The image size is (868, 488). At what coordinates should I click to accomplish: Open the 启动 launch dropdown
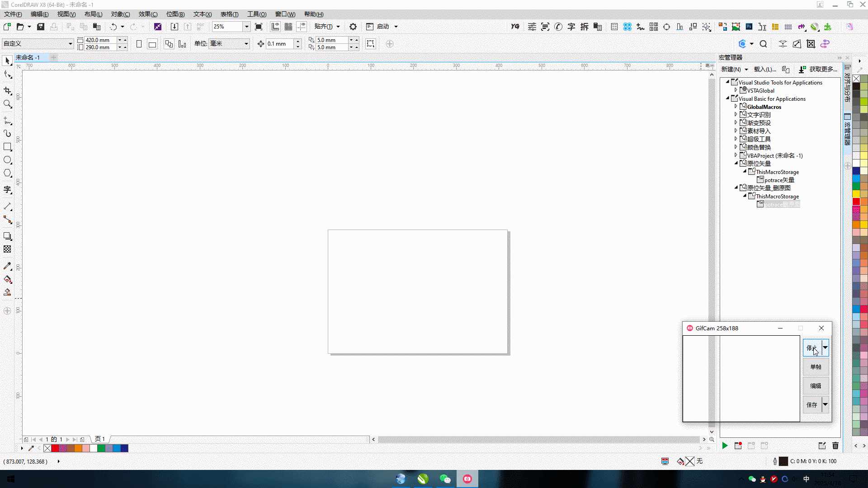point(396,27)
